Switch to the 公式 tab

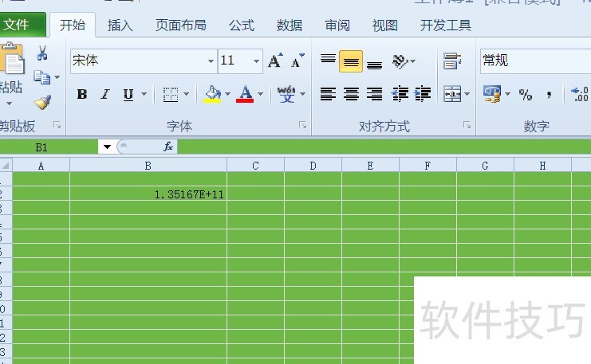click(242, 25)
